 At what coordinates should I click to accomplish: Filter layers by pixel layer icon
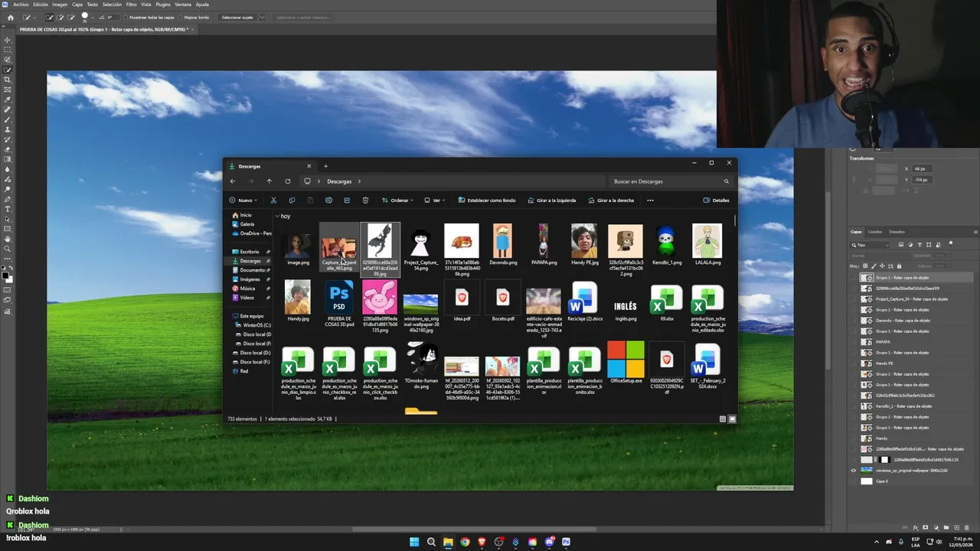pyautogui.click(x=901, y=245)
